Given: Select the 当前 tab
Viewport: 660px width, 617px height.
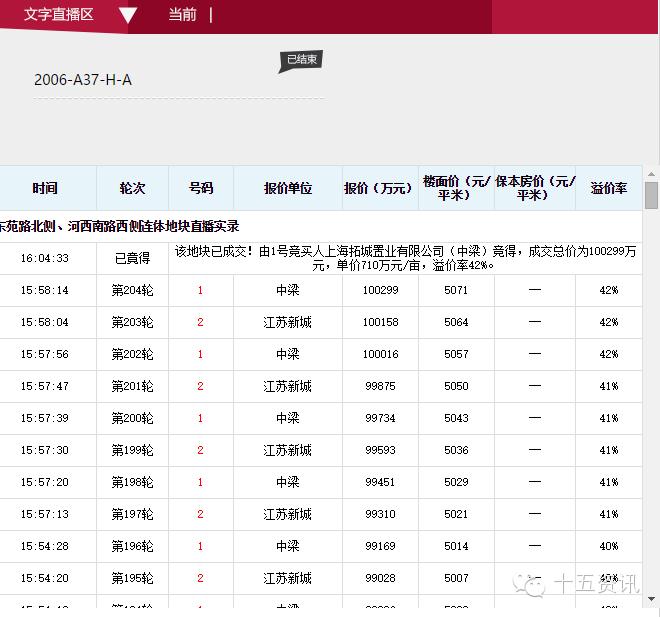Looking at the screenshot, I should 182,15.
